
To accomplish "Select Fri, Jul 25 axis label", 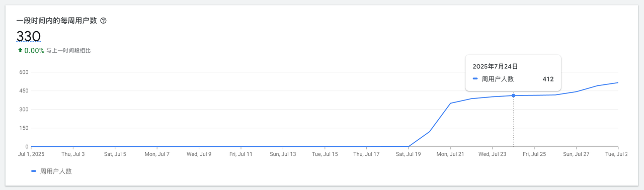I will point(534,154).
